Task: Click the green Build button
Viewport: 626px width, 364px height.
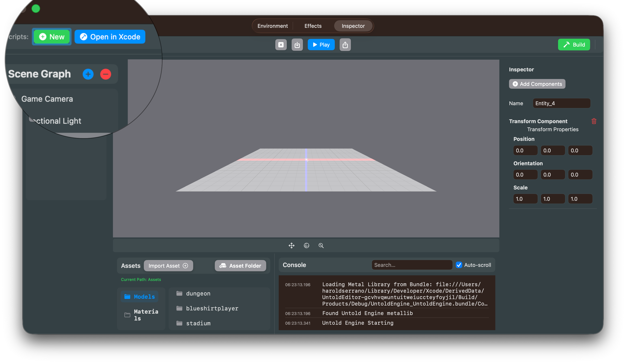Action: (574, 45)
